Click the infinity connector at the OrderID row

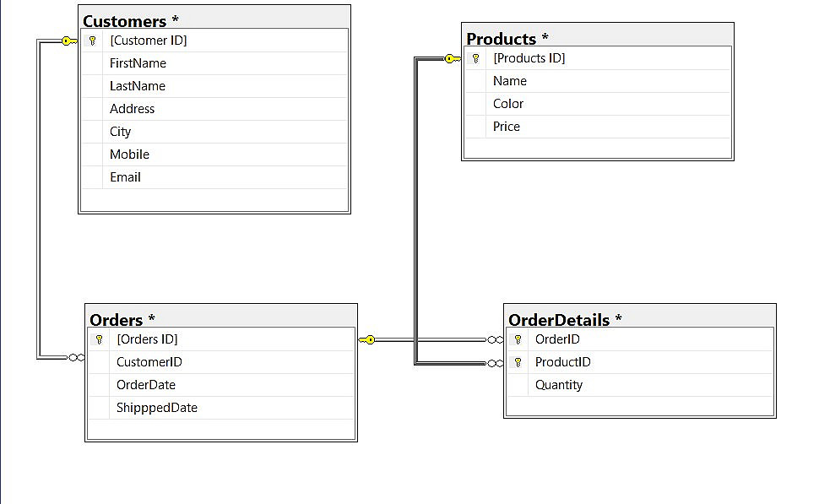point(495,339)
